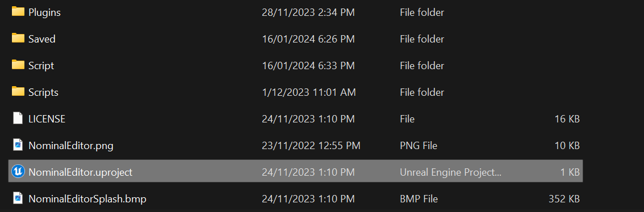Click the BMP File type label
This screenshot has height=212, width=644.
click(x=419, y=199)
